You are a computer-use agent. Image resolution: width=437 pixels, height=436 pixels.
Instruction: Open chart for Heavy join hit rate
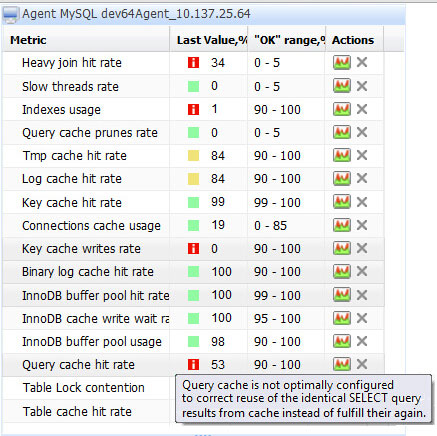(x=342, y=62)
